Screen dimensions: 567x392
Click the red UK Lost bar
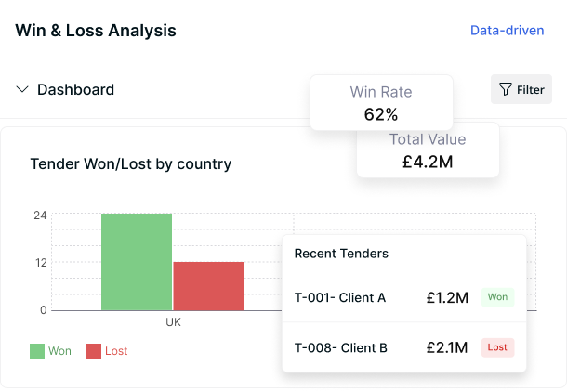pos(208,286)
